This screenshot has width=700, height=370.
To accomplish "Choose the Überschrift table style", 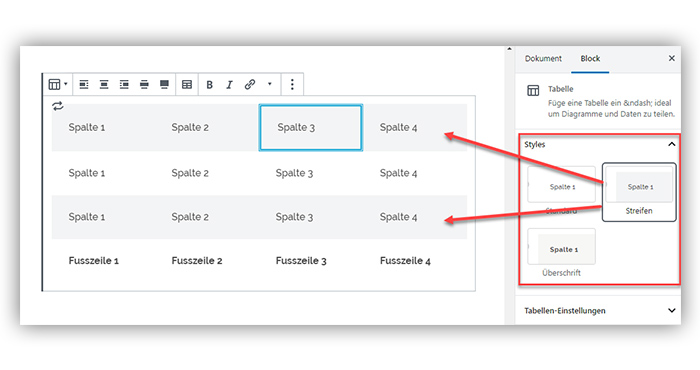I will tap(562, 253).
